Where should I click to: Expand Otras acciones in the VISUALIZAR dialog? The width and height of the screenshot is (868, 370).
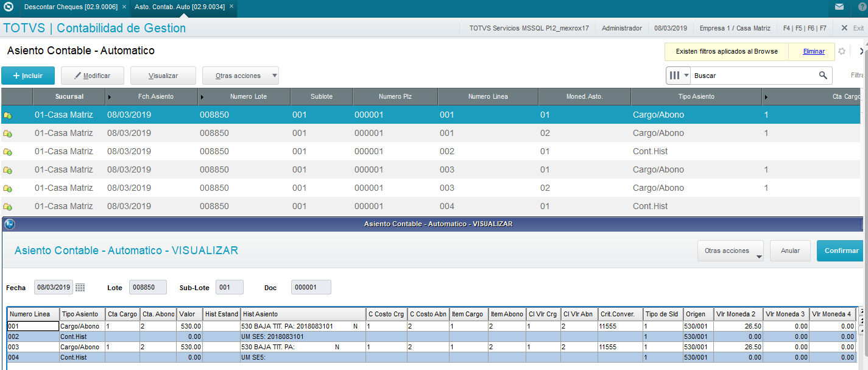[x=731, y=251]
